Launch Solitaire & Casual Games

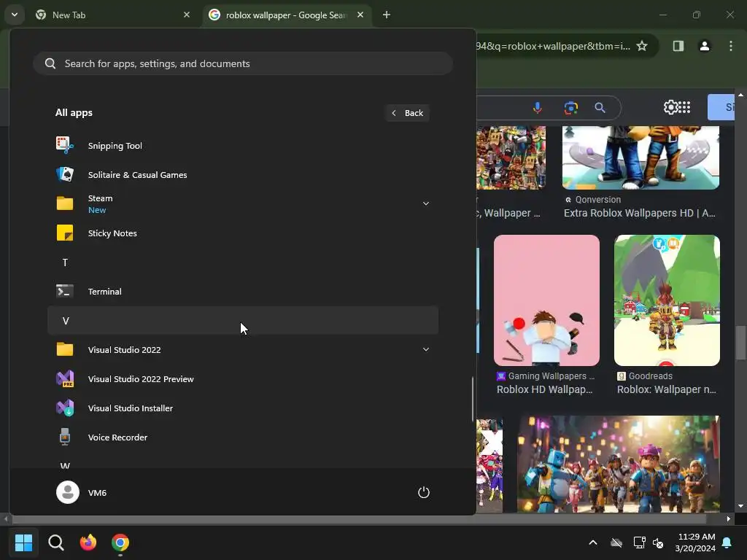[242, 175]
